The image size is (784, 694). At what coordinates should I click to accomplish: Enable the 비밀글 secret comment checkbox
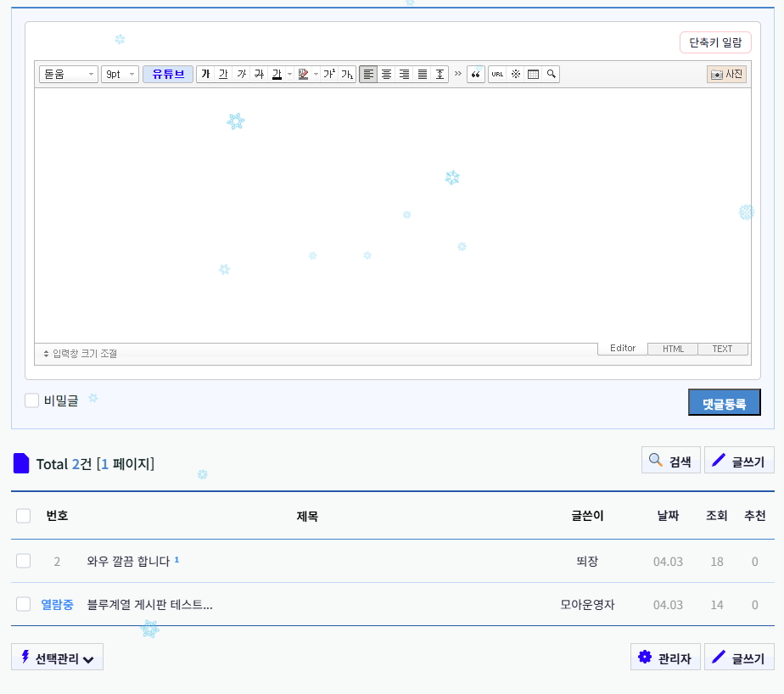(x=32, y=400)
